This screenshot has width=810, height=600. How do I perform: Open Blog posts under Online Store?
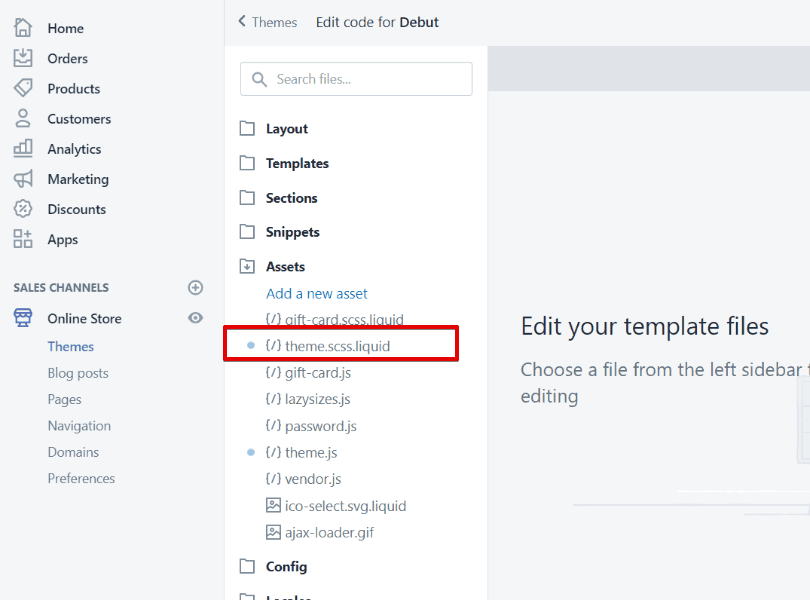(78, 373)
